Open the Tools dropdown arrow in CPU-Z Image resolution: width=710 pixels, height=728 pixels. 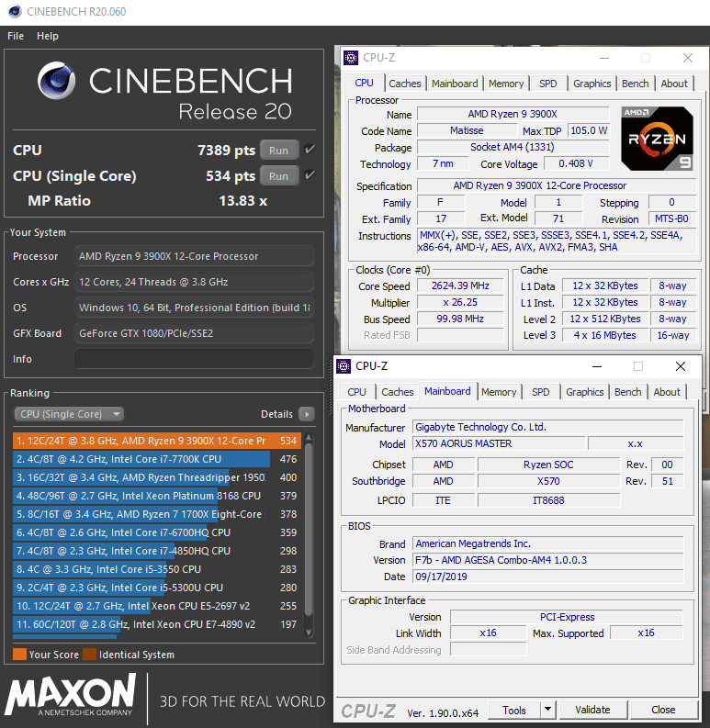click(547, 710)
